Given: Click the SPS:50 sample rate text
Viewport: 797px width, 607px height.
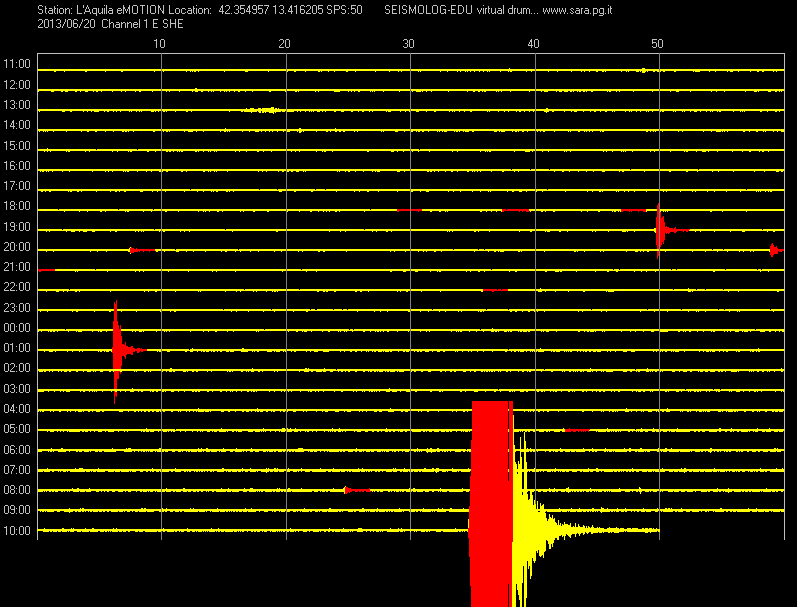Looking at the screenshot, I should click(344, 10).
